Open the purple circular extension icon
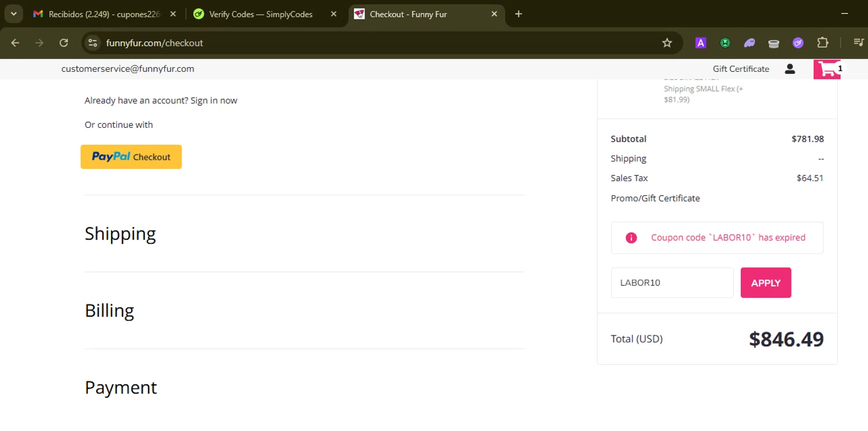This screenshot has height=431, width=868. point(798,43)
